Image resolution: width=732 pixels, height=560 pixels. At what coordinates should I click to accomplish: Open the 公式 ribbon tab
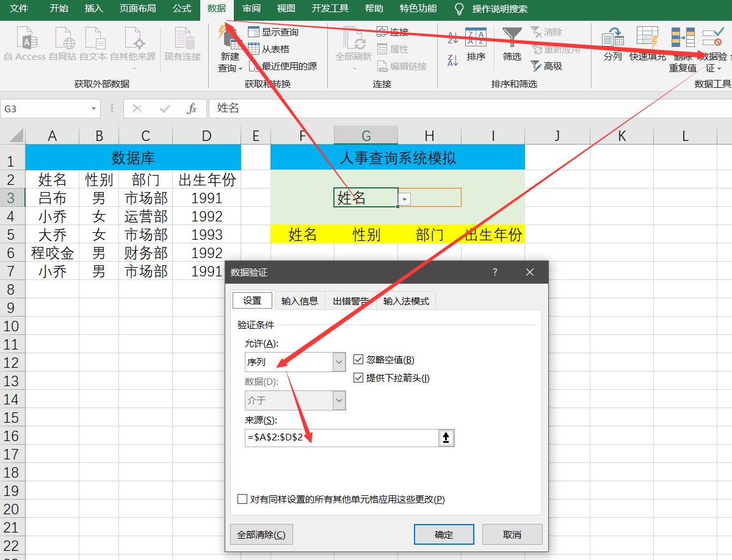click(181, 9)
